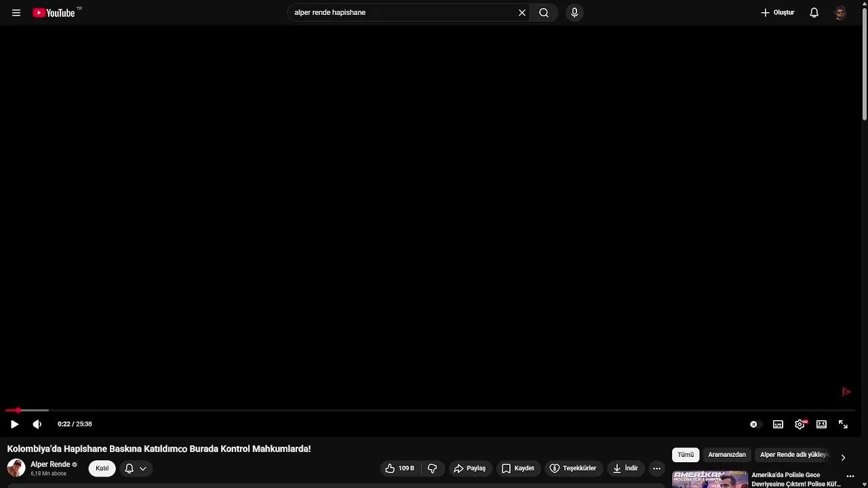
Task: Select the Tümü chip
Action: [686, 455]
